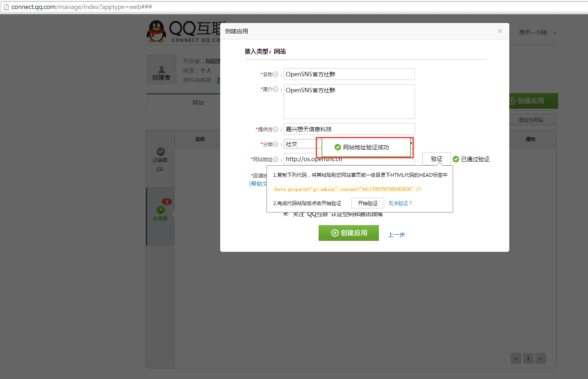Click the QQ penguin logo
The width and height of the screenshot is (588, 379).
156,32
